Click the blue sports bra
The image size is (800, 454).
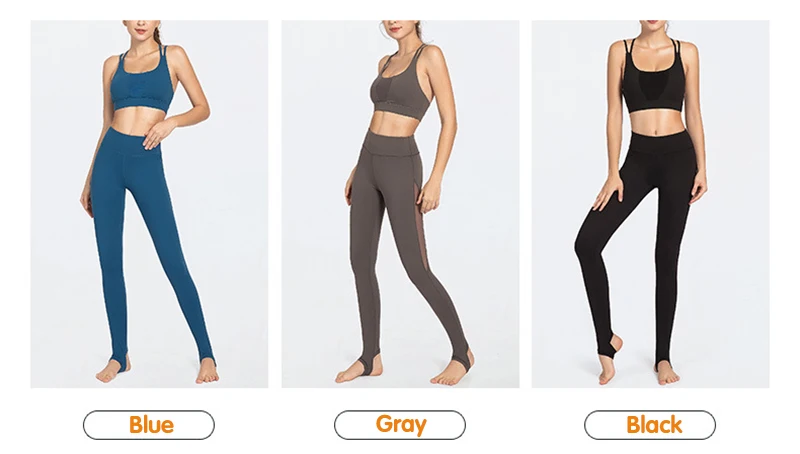pos(142,84)
